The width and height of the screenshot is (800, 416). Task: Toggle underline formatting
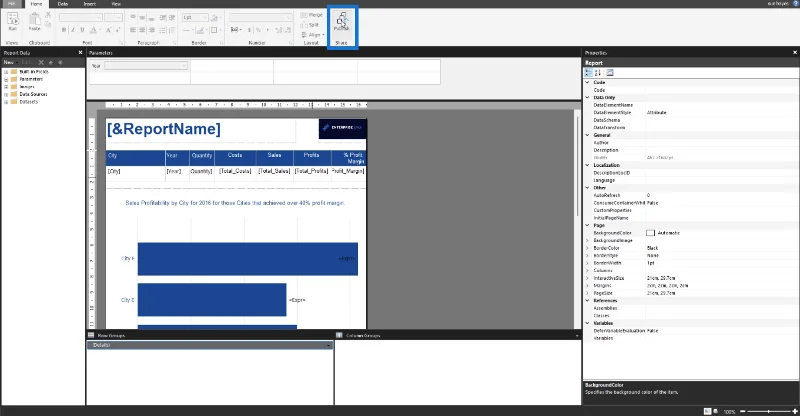tap(82, 30)
